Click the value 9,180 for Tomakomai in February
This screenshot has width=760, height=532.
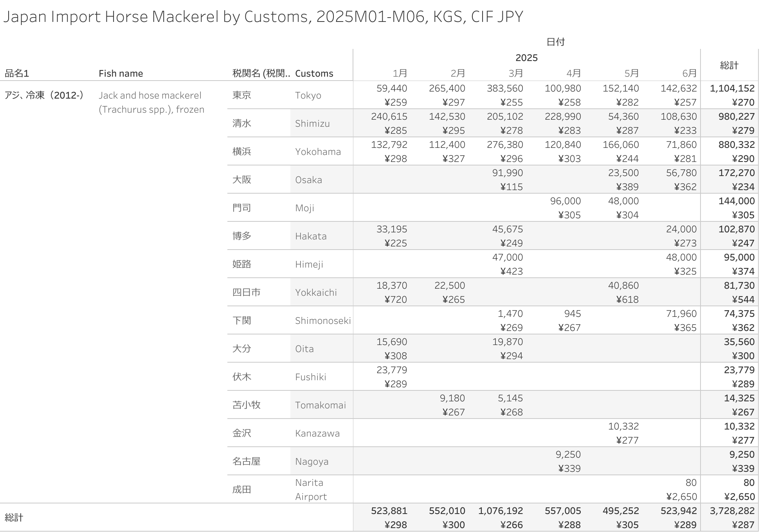tap(452, 398)
